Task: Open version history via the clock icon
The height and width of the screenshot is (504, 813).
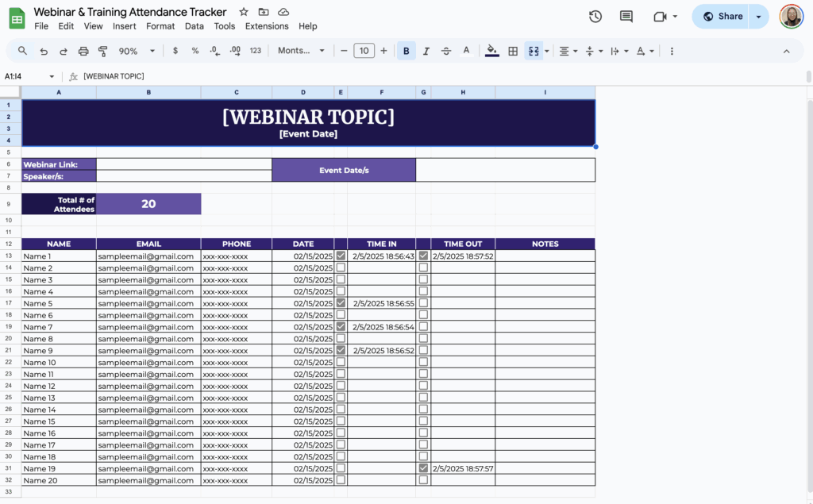Action: (x=595, y=16)
